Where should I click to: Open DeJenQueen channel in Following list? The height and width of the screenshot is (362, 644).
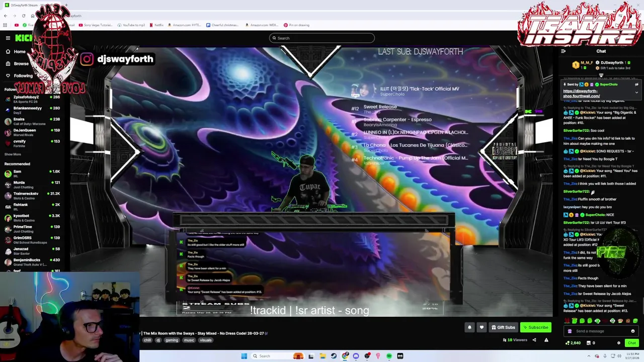click(x=32, y=132)
